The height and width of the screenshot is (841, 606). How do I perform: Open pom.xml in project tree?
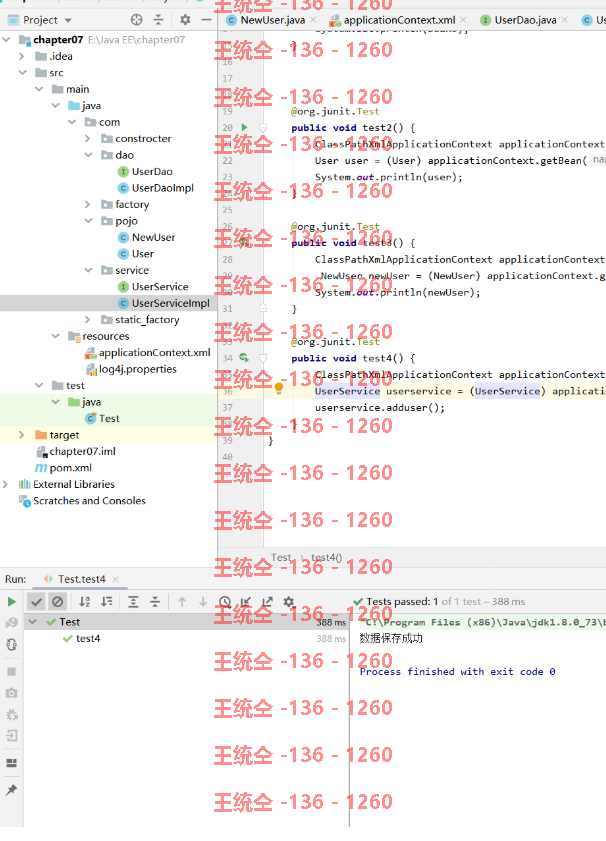70,468
